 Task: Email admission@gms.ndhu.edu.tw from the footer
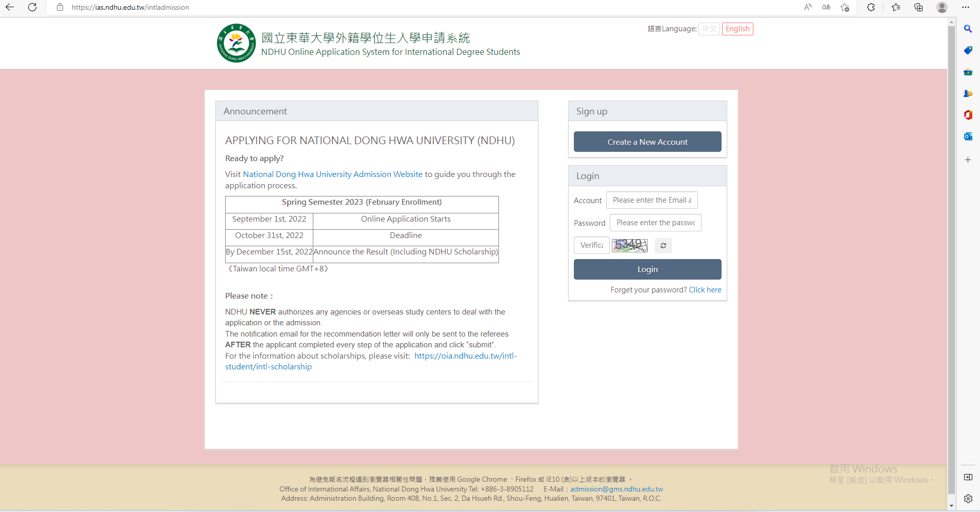click(616, 489)
